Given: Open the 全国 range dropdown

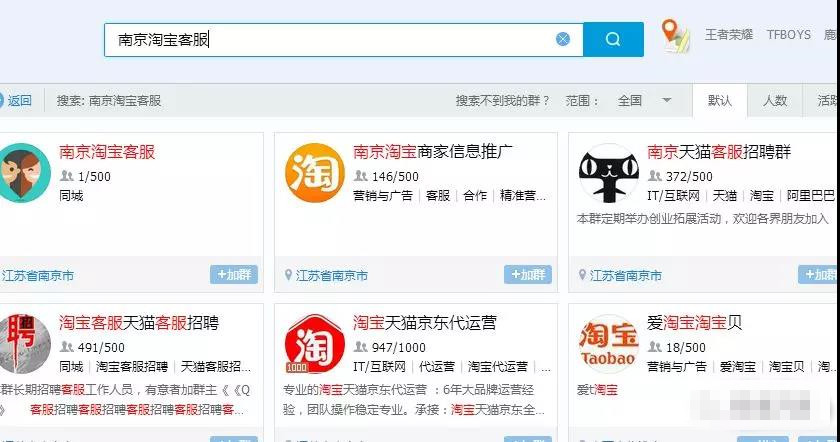Looking at the screenshot, I should (644, 100).
